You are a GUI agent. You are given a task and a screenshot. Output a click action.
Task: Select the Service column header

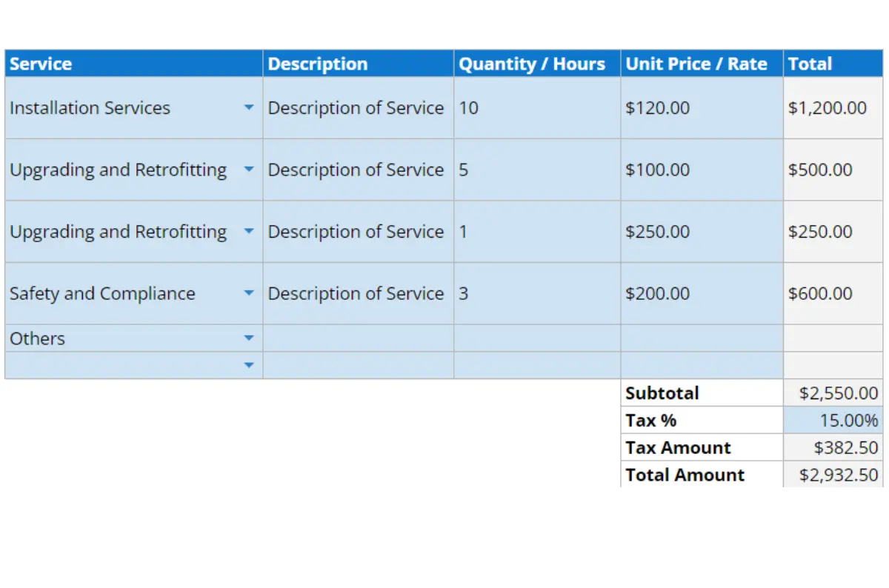(x=133, y=64)
